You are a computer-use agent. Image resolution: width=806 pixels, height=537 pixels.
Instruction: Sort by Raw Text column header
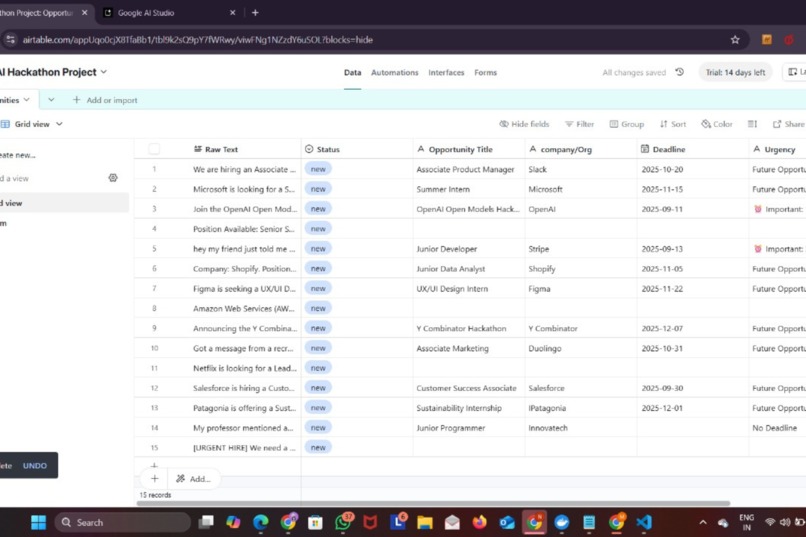click(221, 149)
